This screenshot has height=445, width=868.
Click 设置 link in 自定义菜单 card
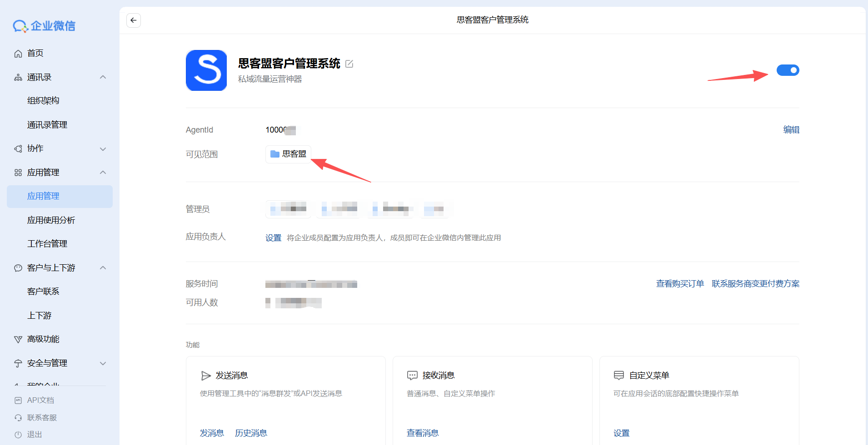[x=621, y=433]
